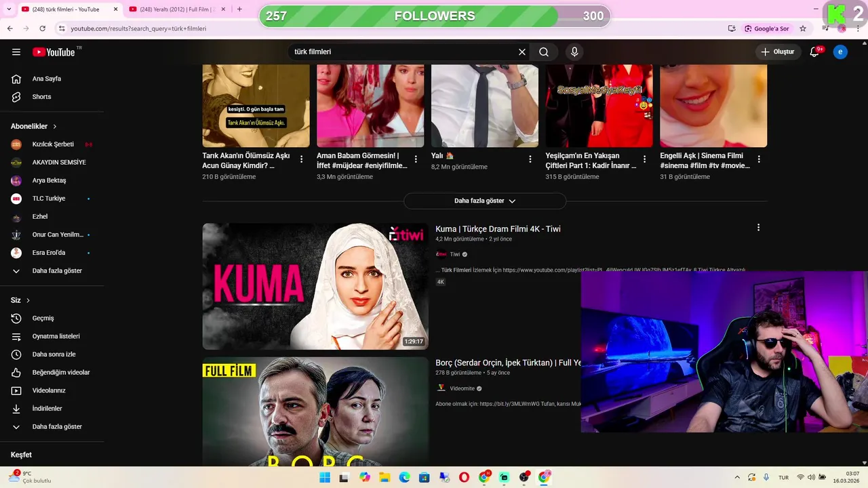868x488 pixels.
Task: Open the notifications bell
Action: click(x=815, y=52)
